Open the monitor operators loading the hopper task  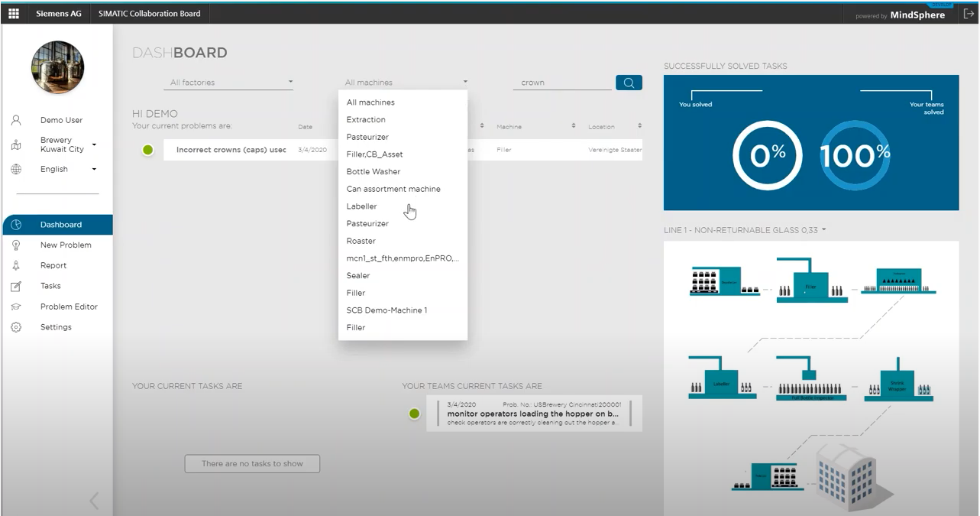click(534, 413)
